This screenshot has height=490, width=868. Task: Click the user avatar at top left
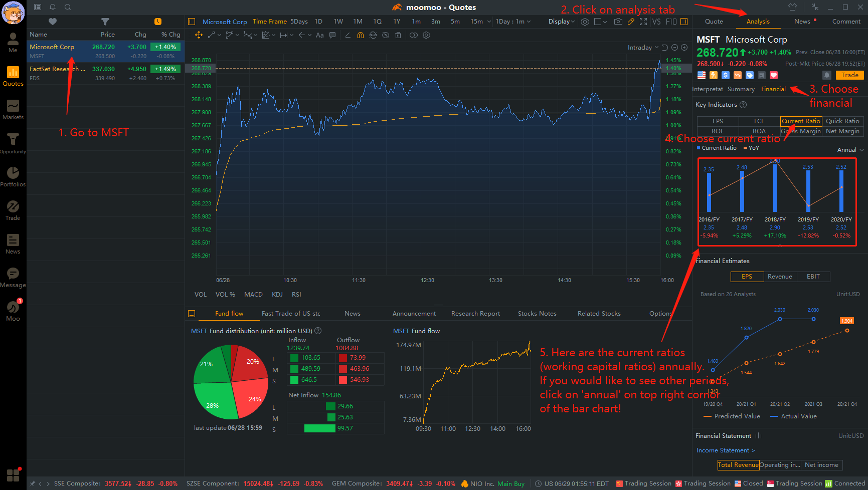[x=13, y=13]
